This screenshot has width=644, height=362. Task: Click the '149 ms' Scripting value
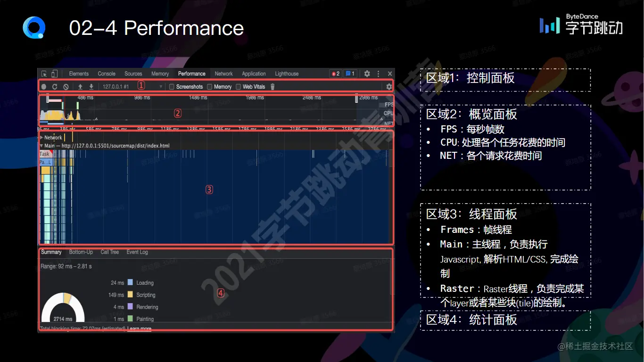pyautogui.click(x=116, y=295)
